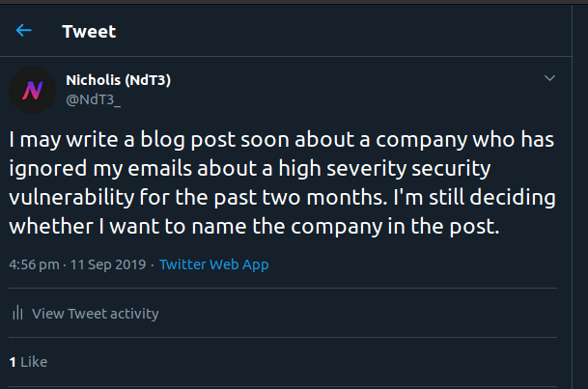588x389 pixels.
Task: Click the Tweet page header title
Action: (x=89, y=32)
